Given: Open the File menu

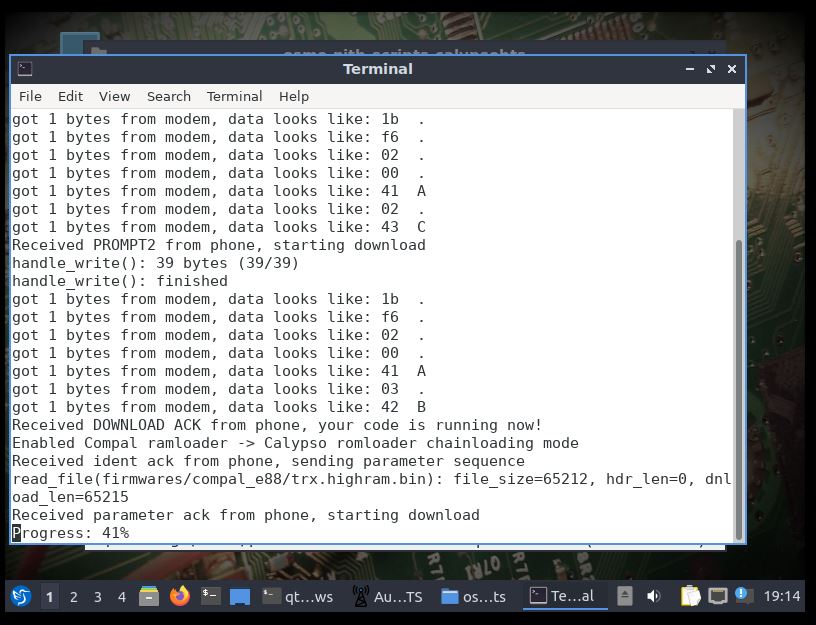Looking at the screenshot, I should 30,96.
